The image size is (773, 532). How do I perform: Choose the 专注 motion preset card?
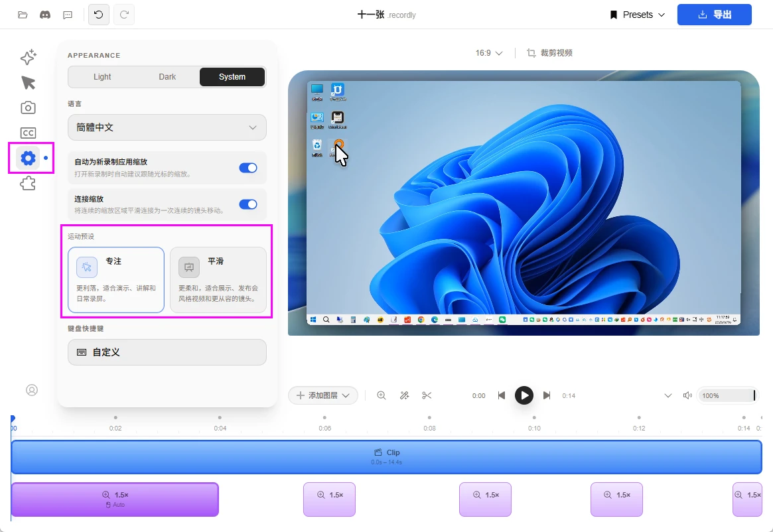[x=116, y=279]
